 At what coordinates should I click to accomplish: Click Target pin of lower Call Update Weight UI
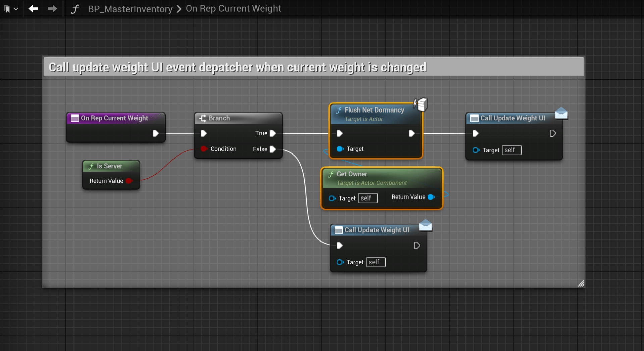pos(340,262)
